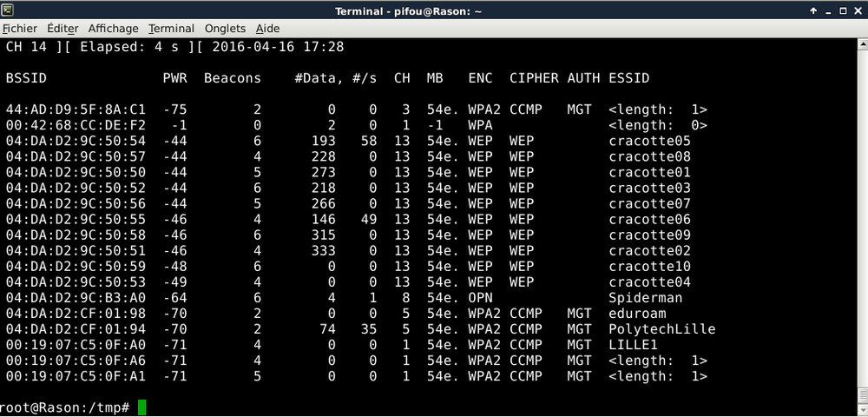Click the eduroam network name
This screenshot has height=417, width=868.
click(638, 314)
